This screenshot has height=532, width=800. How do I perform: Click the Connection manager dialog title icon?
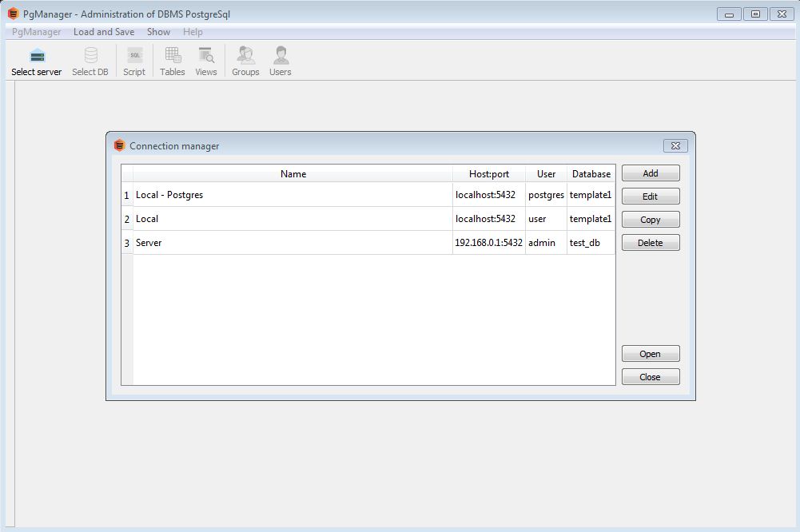click(120, 145)
